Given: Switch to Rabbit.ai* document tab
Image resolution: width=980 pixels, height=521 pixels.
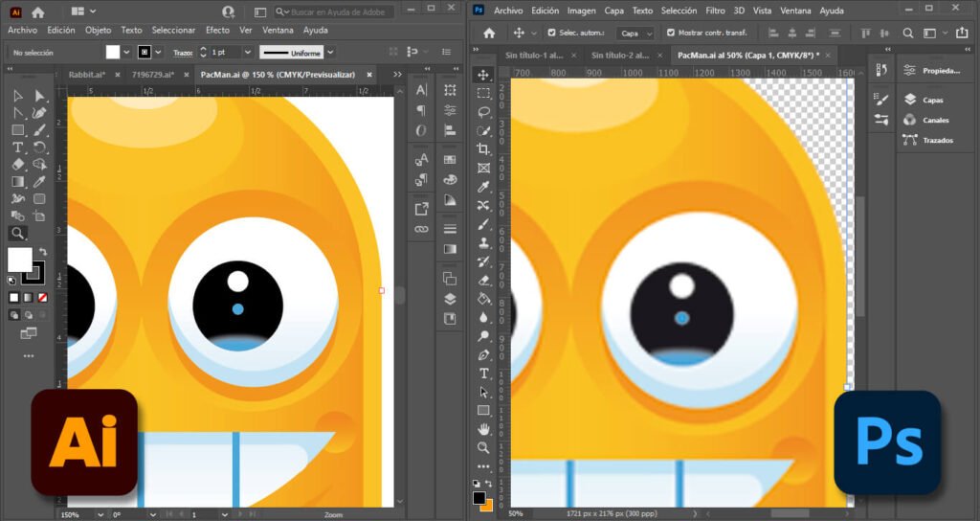Looking at the screenshot, I should click(x=87, y=75).
